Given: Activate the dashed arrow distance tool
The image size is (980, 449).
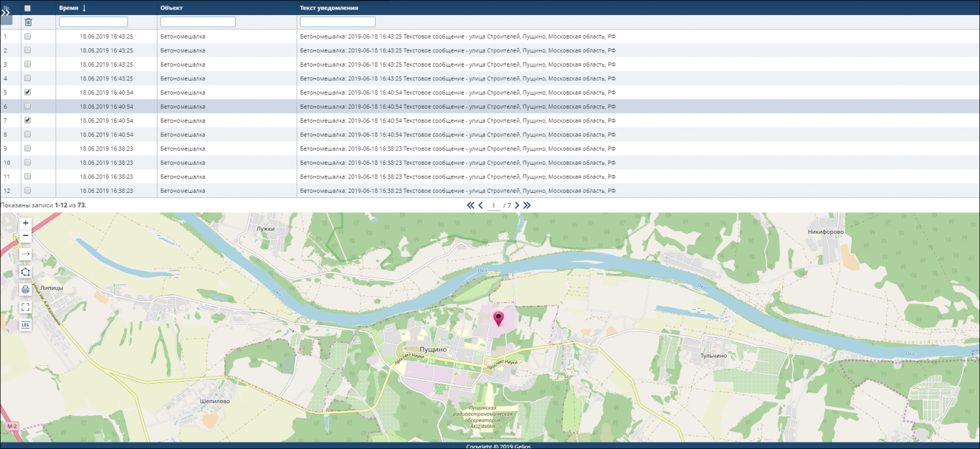Looking at the screenshot, I should tap(25, 254).
